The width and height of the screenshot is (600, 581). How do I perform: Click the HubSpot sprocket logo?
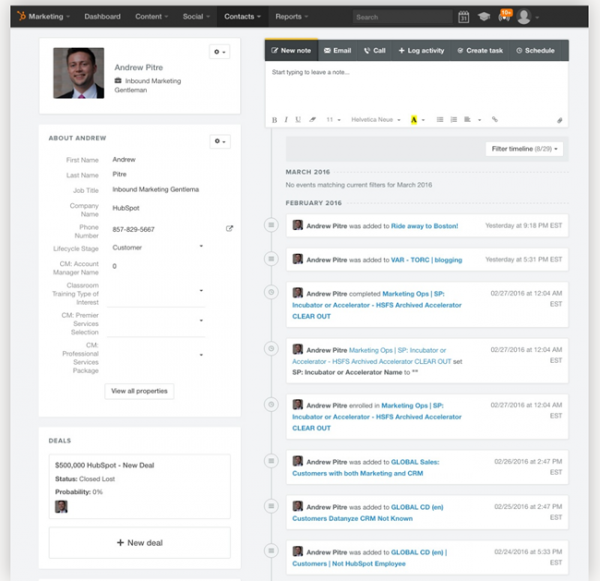(21, 16)
